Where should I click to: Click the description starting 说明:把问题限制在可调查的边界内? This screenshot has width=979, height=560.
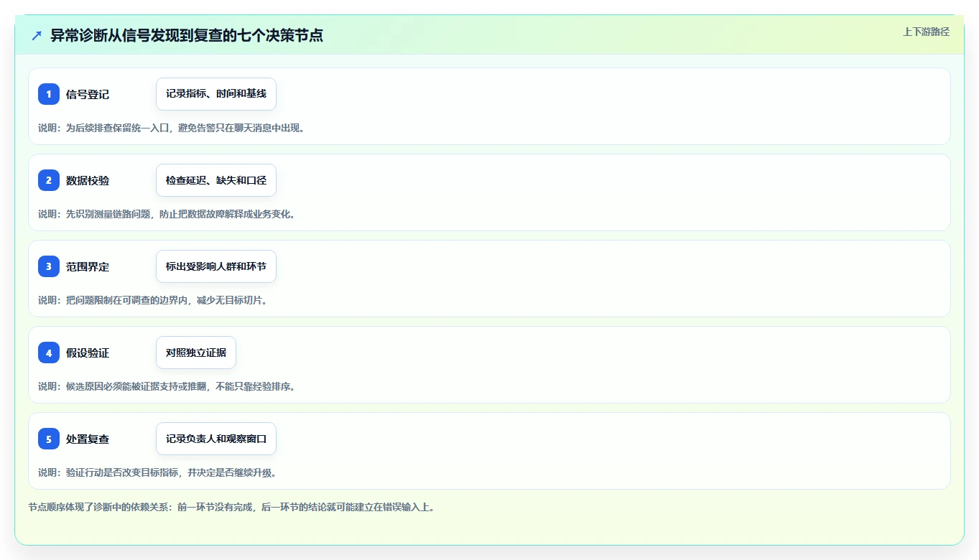click(153, 300)
